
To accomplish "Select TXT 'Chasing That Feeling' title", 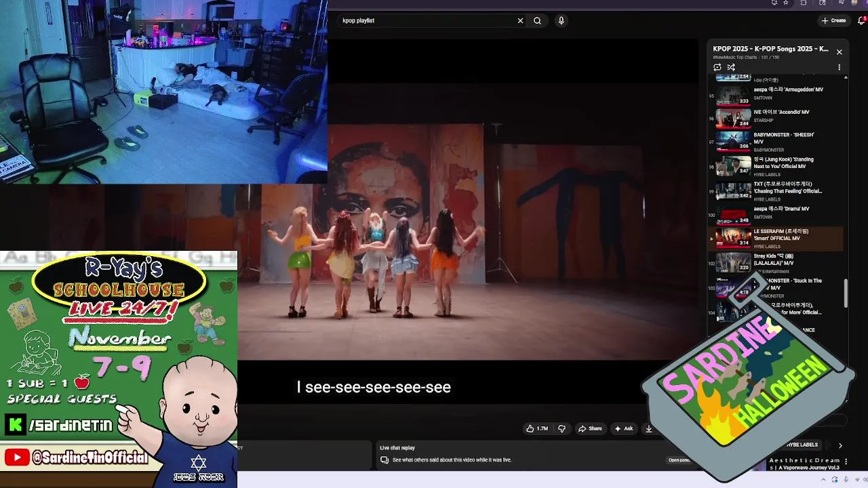I will 787,188.
